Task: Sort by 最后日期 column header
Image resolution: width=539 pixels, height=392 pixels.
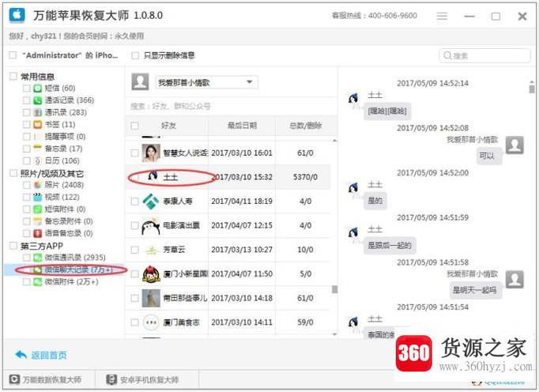Action: pos(242,126)
